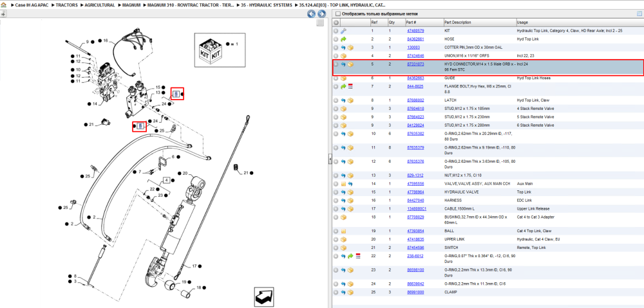Open 35 - HYDRAULIC SYSTEMS breadcrumb
The height and width of the screenshot is (308, 644).
(x=268, y=5)
